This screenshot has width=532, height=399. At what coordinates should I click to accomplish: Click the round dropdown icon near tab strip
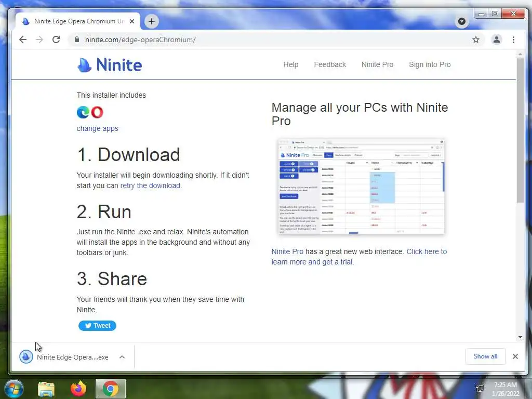461,21
